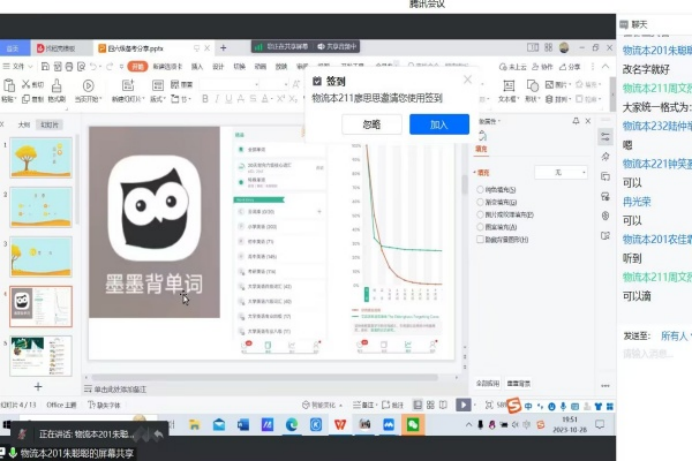Click the slideshow play icon in status bar
The image size is (692, 461).
coord(463,404)
